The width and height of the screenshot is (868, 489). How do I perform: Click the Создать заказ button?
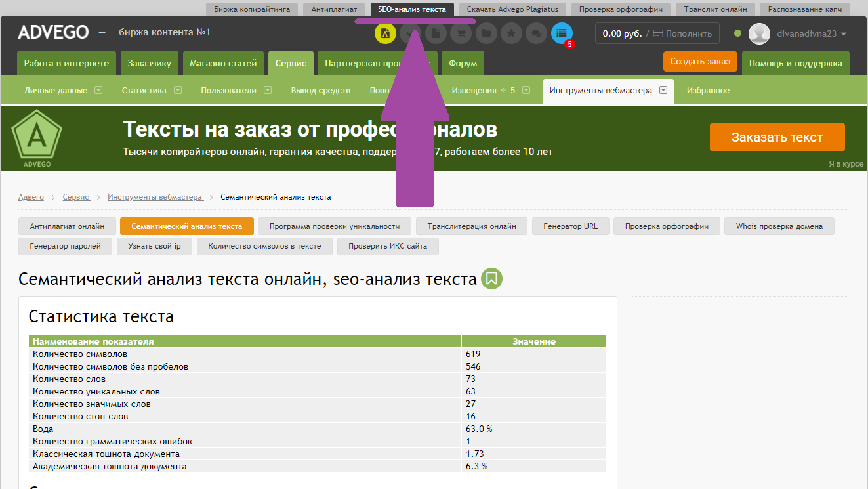pyautogui.click(x=700, y=61)
